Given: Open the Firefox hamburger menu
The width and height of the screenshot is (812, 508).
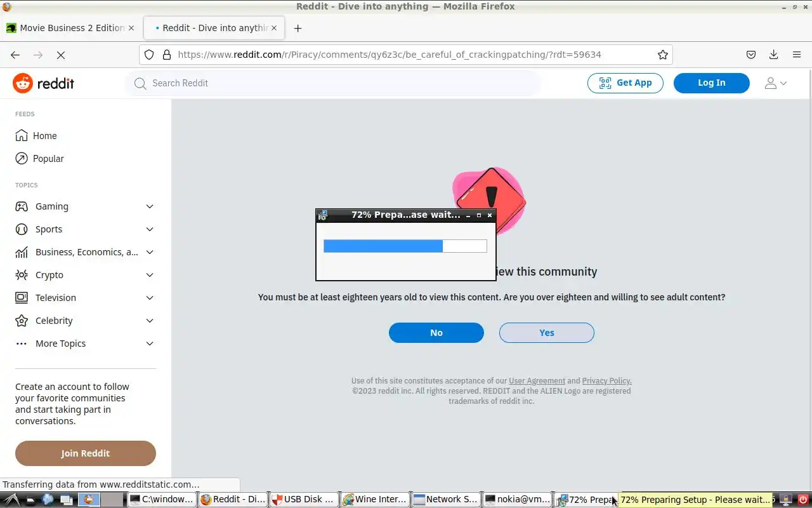Looking at the screenshot, I should [x=797, y=55].
